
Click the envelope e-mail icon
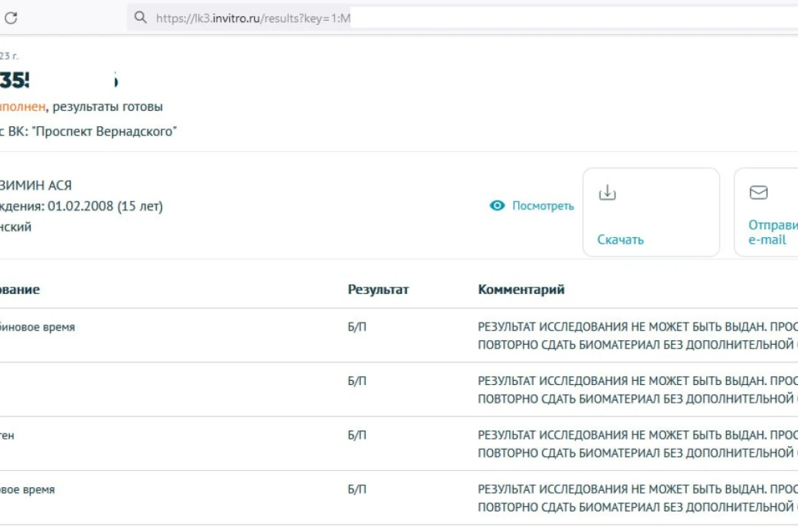click(758, 193)
